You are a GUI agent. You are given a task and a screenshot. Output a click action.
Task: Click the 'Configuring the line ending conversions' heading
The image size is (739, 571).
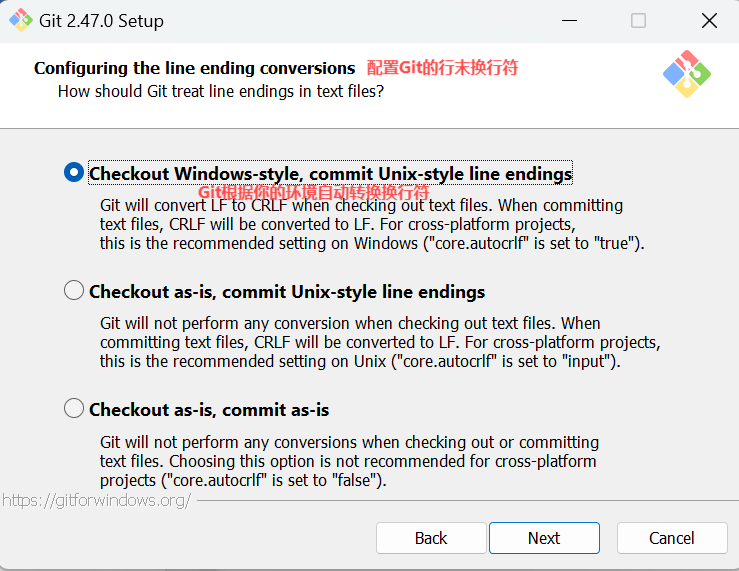point(194,68)
